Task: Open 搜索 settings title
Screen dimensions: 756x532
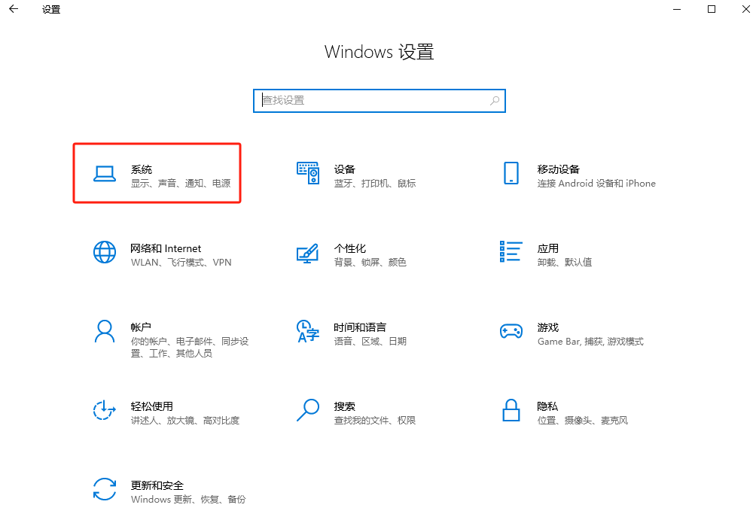Action: coord(345,406)
